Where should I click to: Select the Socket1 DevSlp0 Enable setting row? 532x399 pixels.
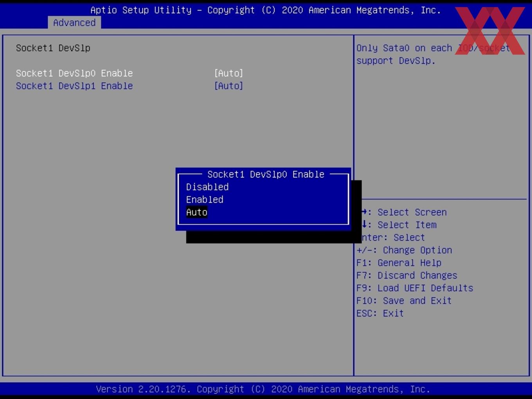[129, 73]
